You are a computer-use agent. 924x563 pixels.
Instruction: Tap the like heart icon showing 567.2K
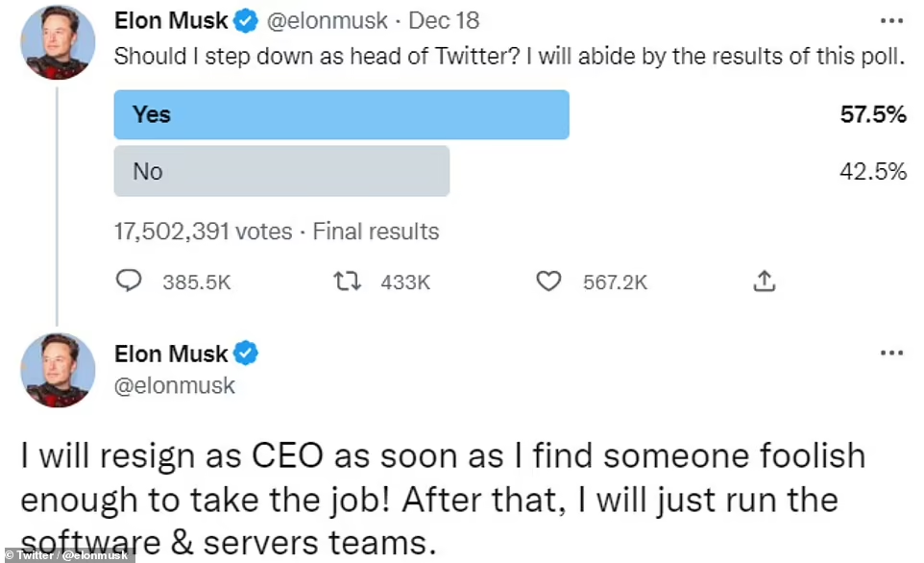pos(548,281)
